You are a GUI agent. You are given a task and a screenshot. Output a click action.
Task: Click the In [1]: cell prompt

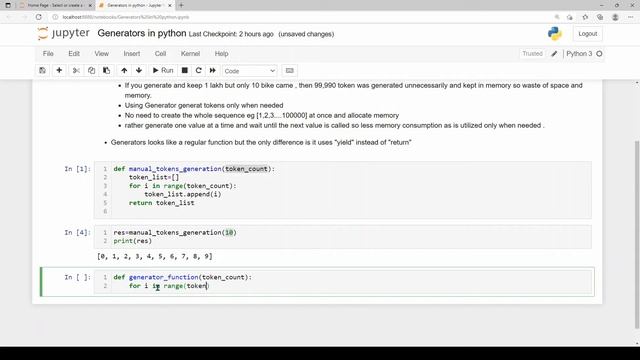point(78,169)
